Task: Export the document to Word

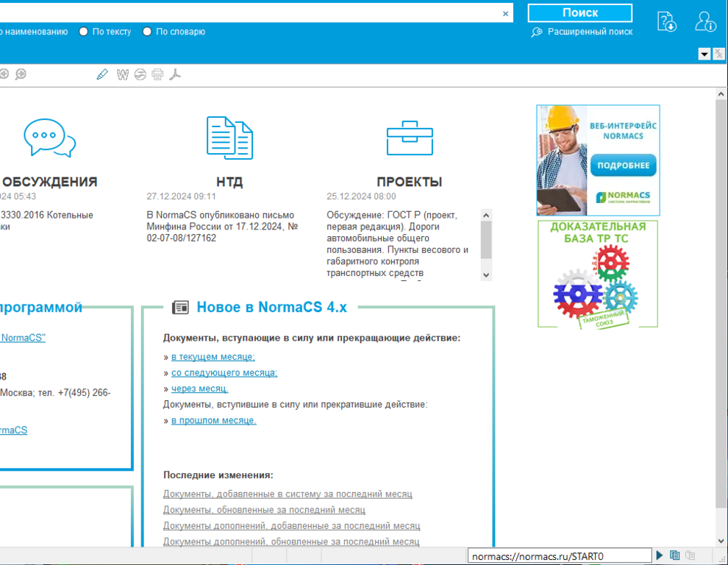Action: click(123, 74)
